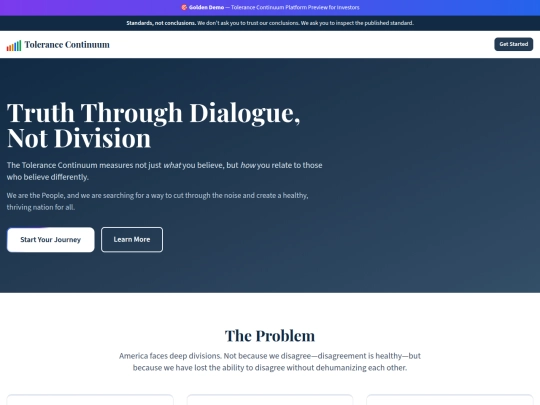540x405 pixels.
Task: Click the 'We are the People' paragraph
Action: click(157, 201)
